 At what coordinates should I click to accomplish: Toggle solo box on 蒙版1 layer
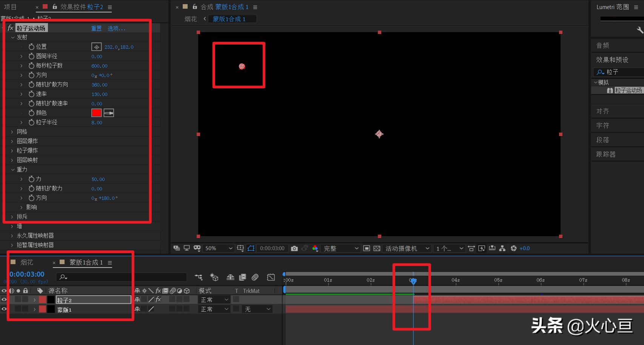click(x=18, y=309)
